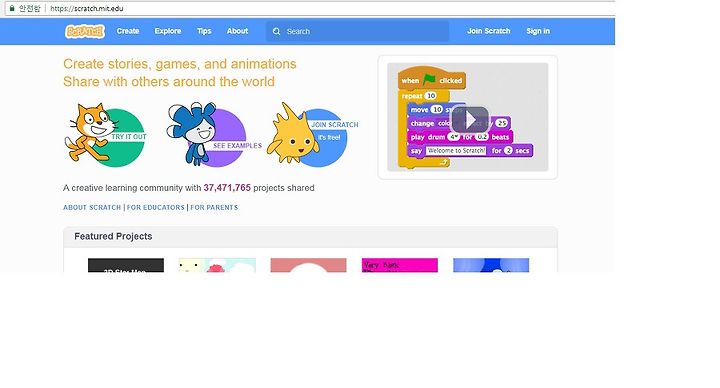Open the light yellow featured project thumbnail
The width and height of the screenshot is (720, 388).
pyautogui.click(x=217, y=265)
